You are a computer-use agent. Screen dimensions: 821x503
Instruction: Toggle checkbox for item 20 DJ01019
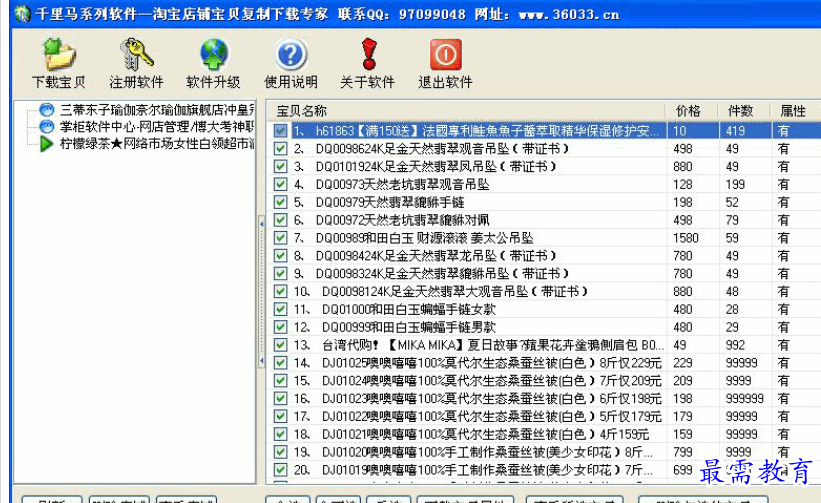coord(281,470)
